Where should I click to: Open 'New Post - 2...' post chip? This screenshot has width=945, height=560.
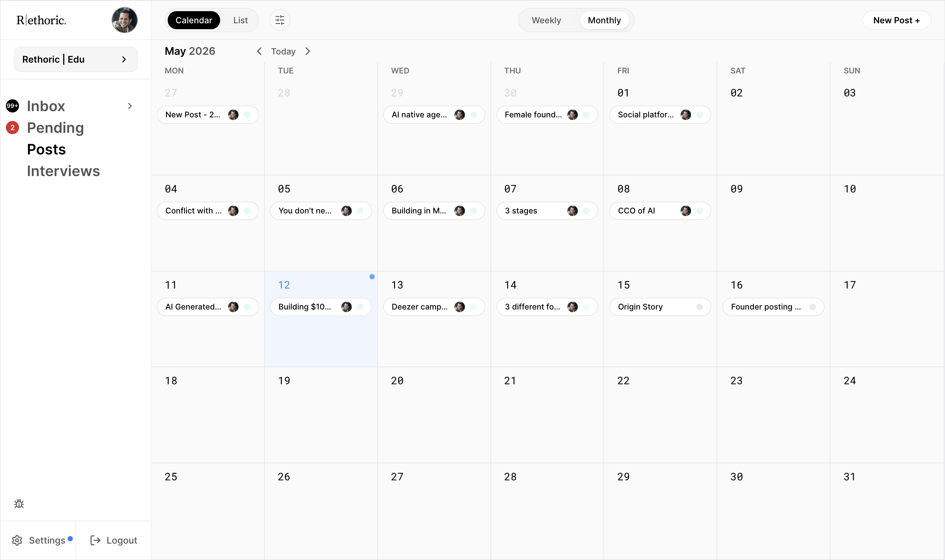pos(208,115)
